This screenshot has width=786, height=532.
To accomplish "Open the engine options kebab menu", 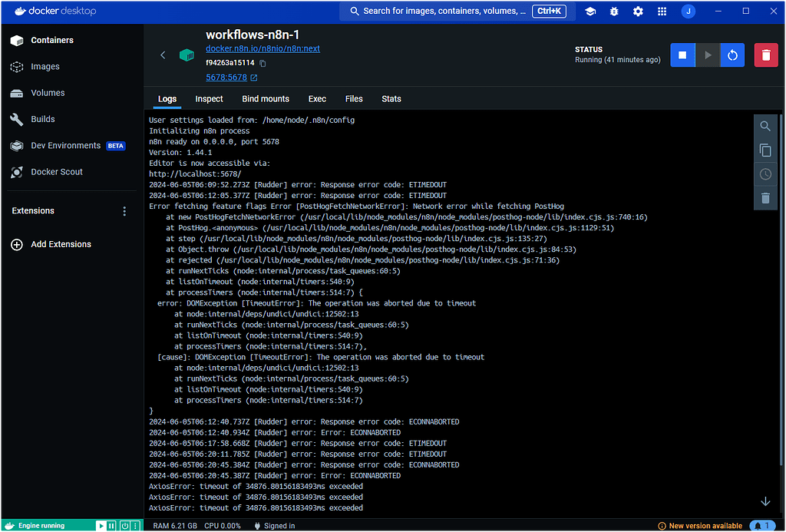I will pyautogui.click(x=135, y=526).
